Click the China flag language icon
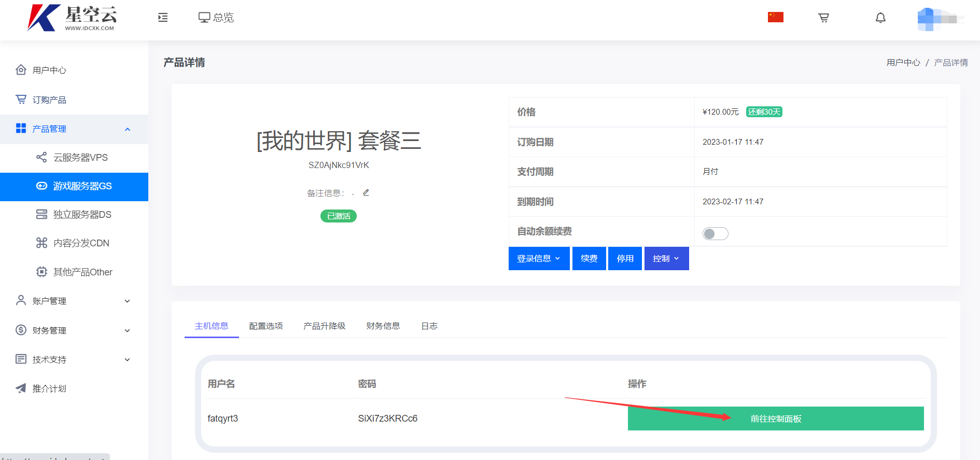This screenshot has width=980, height=460. pyautogui.click(x=776, y=17)
